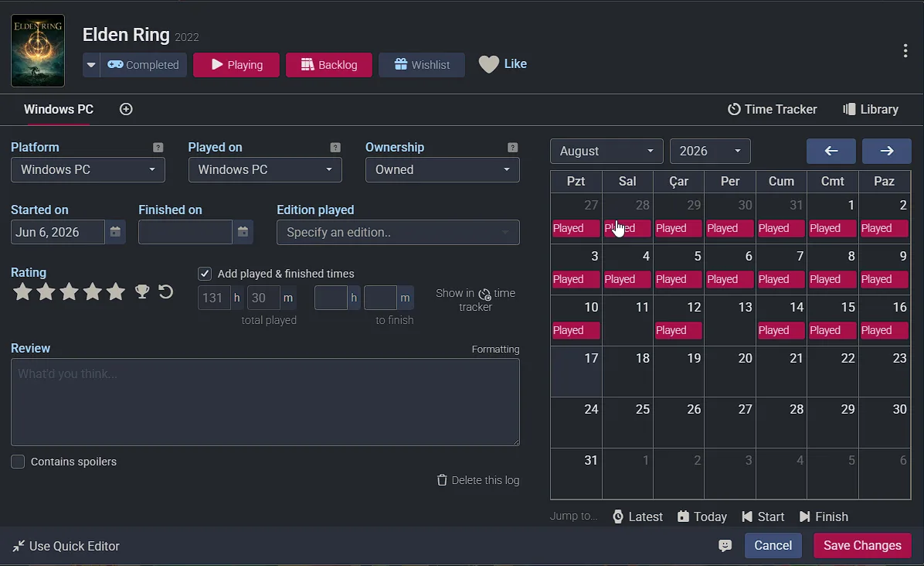
Task: Click the Finished on date field
Action: (x=185, y=232)
